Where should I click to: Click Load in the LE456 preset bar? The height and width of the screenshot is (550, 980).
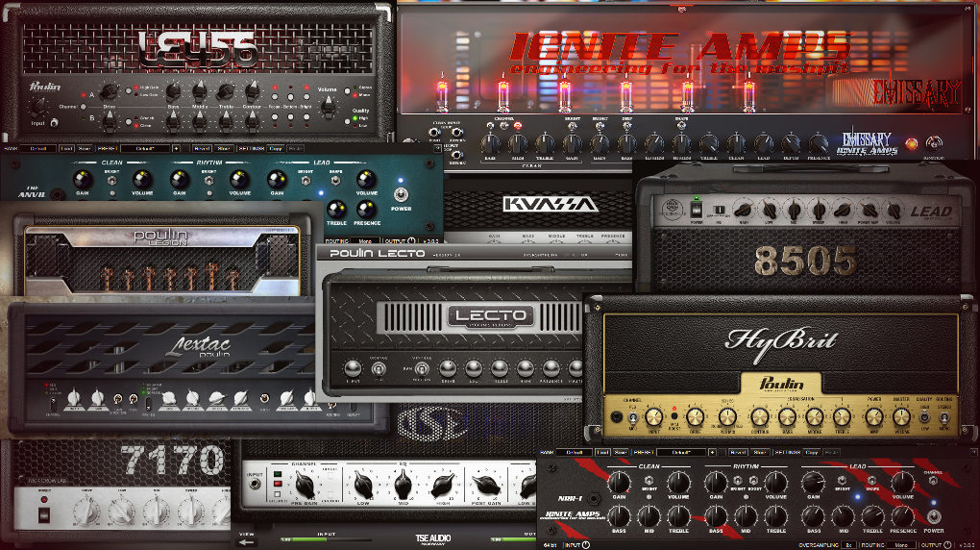click(x=66, y=148)
